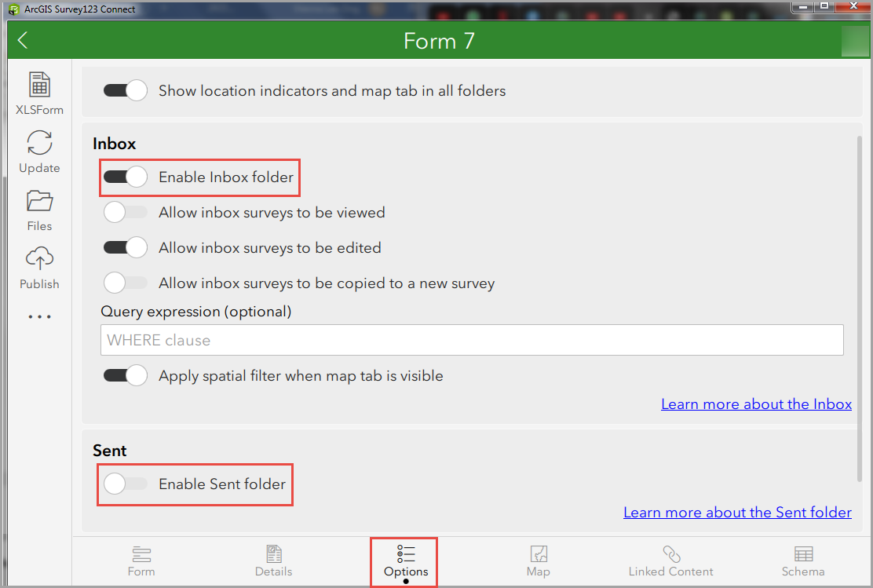Click the vertical scrollbar on options panel
873x588 pixels.
(860, 309)
